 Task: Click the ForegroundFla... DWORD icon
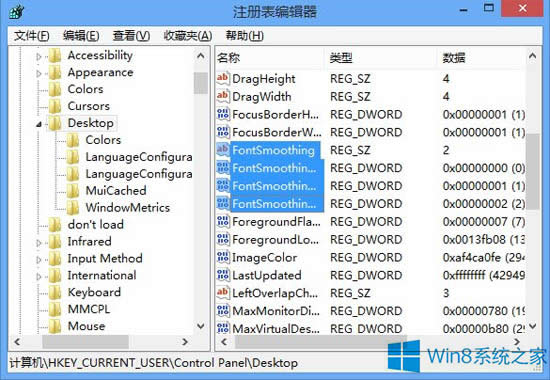[223, 221]
